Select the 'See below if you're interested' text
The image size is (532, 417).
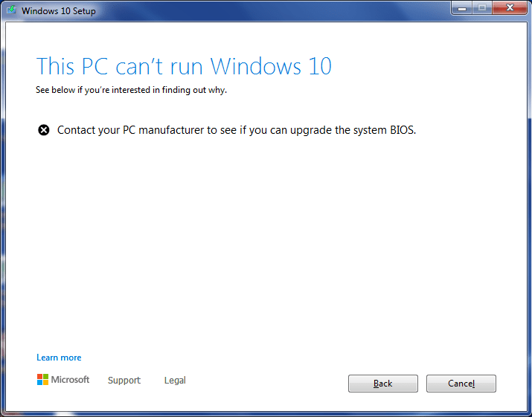click(x=131, y=90)
